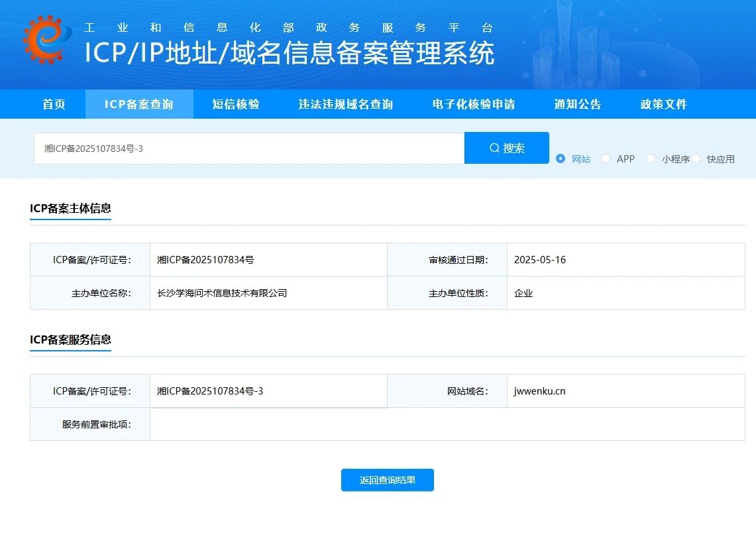Click the 返回查询结果 button
This screenshot has height=549, width=756.
(388, 480)
